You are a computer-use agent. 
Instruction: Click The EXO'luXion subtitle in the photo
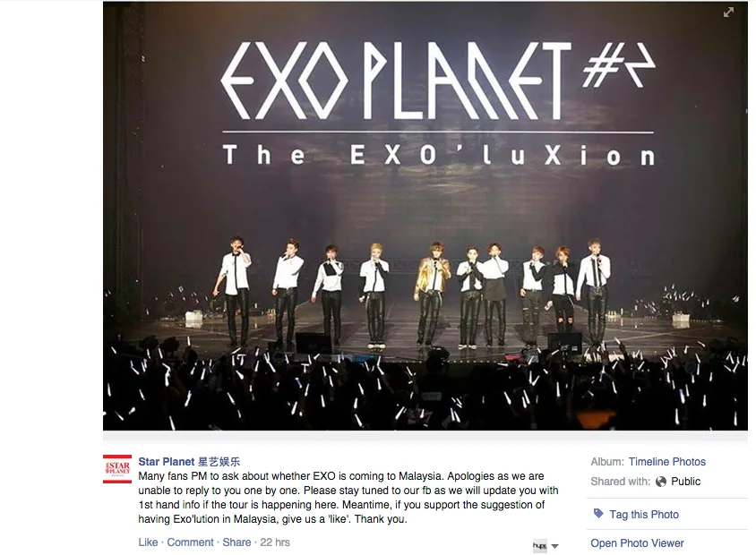(439, 155)
